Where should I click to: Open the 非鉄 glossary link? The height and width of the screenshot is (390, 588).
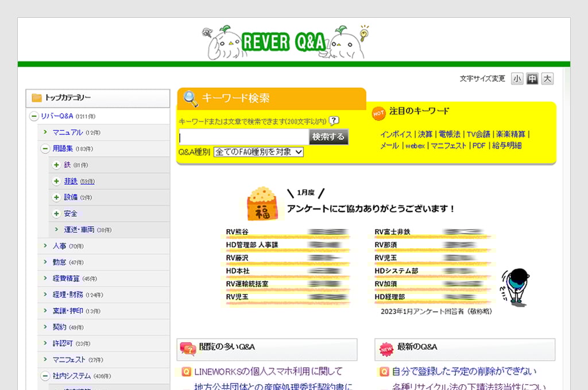[x=71, y=182]
